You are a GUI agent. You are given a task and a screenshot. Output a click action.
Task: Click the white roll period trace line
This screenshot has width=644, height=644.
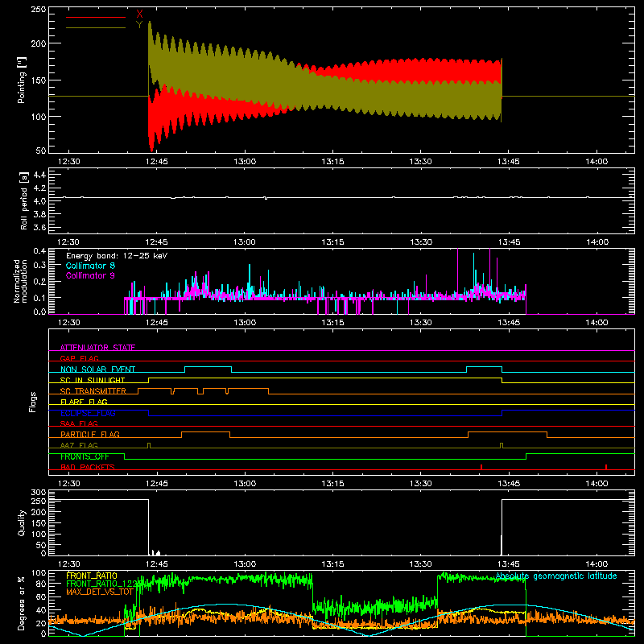click(x=341, y=197)
